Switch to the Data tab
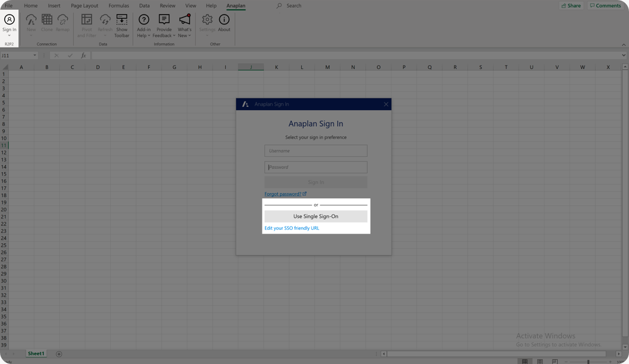Image resolution: width=629 pixels, height=364 pixels. coord(145,6)
